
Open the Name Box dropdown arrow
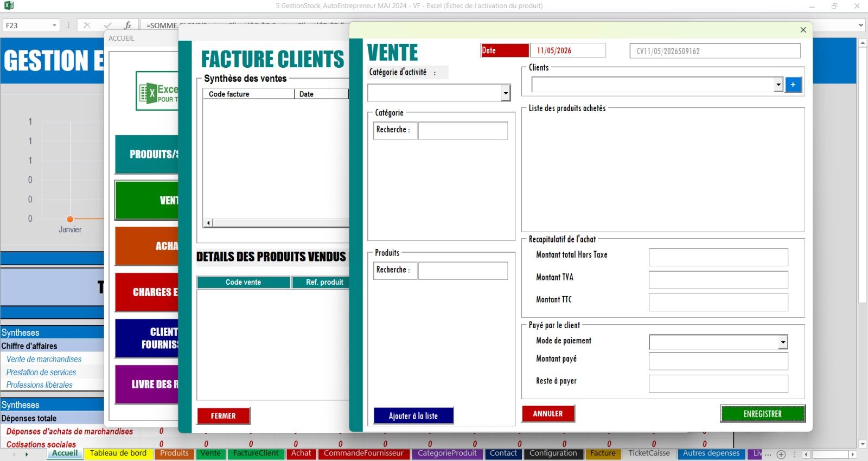(x=54, y=25)
